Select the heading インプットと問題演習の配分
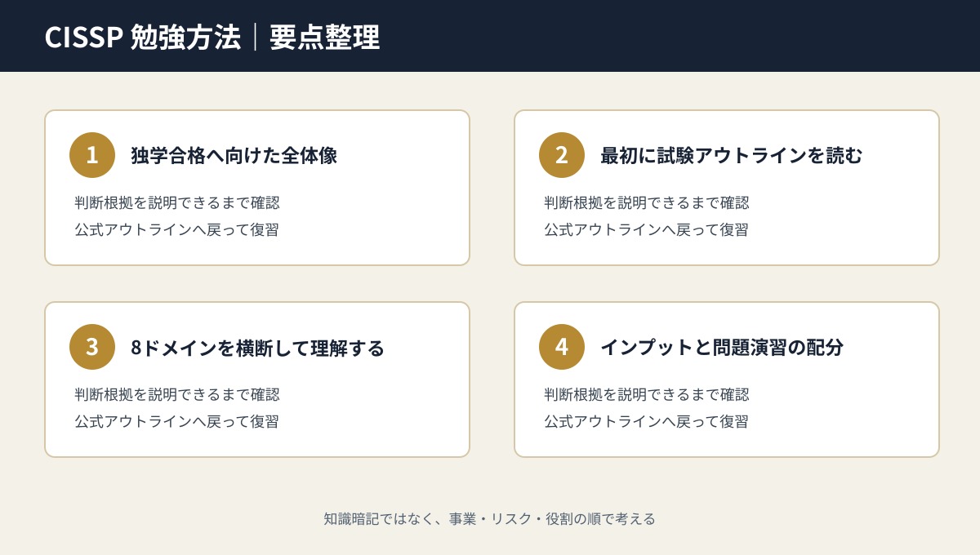The height and width of the screenshot is (555, 980). tap(722, 347)
